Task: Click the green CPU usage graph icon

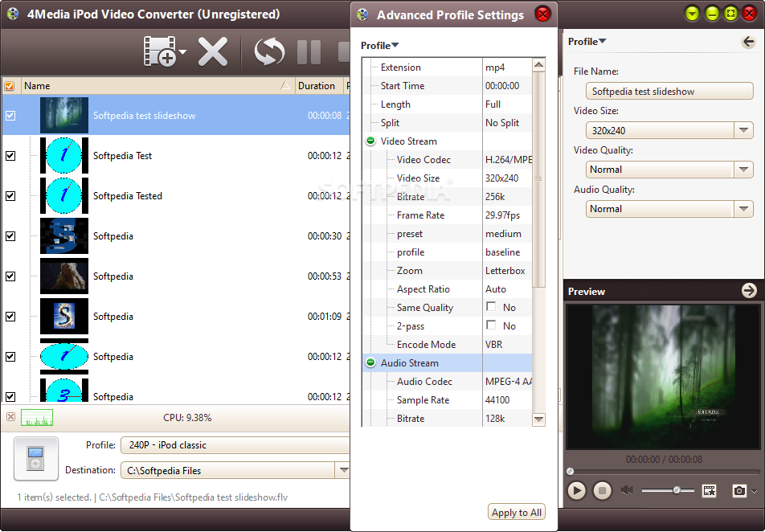Action: pos(37,418)
